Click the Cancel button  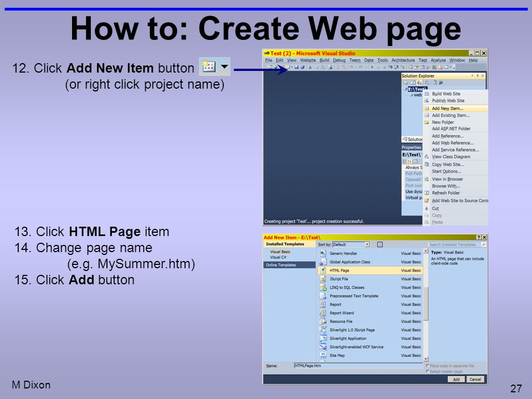click(x=475, y=379)
